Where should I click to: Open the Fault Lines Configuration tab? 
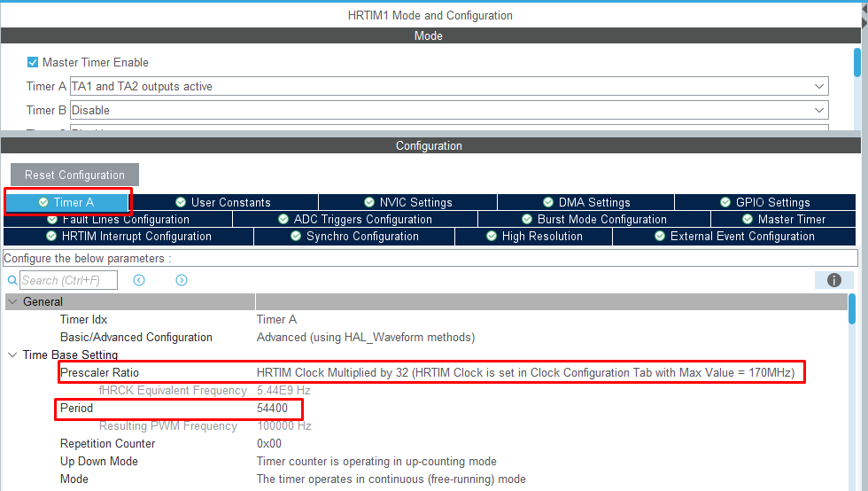[x=118, y=220]
